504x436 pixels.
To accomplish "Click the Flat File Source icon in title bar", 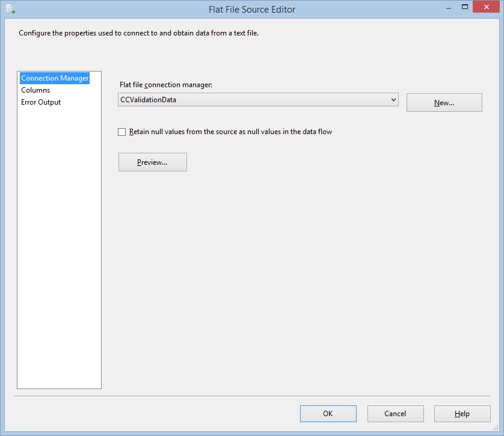I will pos(10,9).
